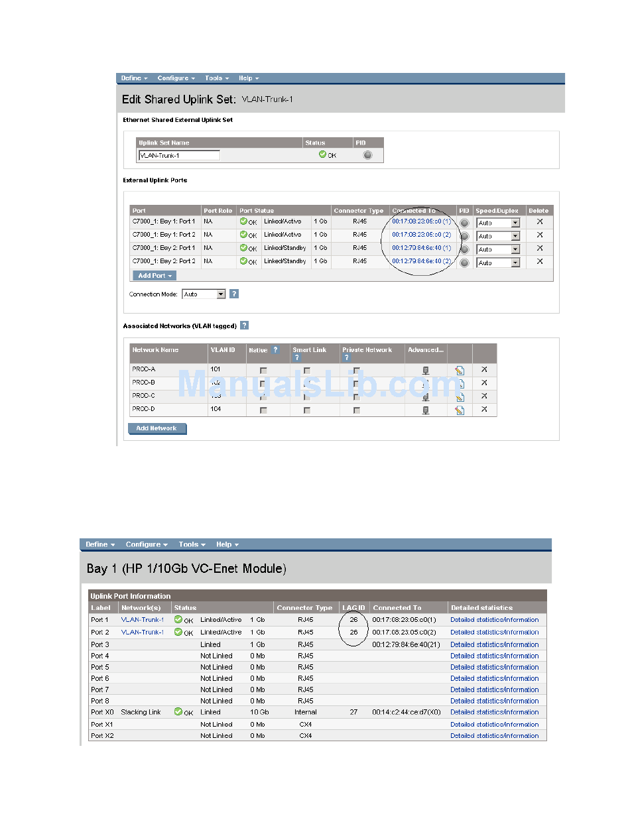Open Configure menu in Bay 1 screenshot

click(147, 544)
